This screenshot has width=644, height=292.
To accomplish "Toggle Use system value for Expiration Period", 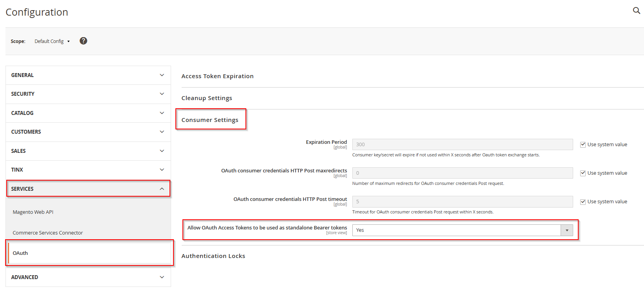I will point(583,145).
